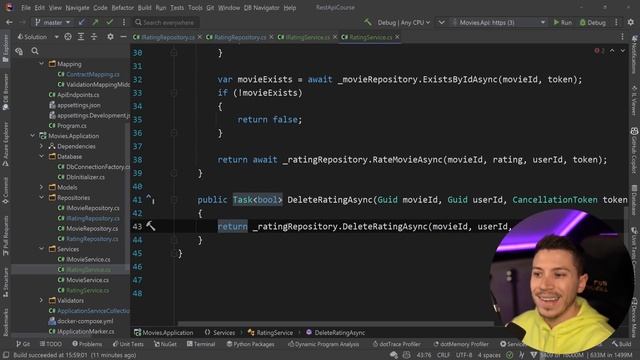Screen dimensions: 640x360
Task: Open Movies.Api https run configuration dropdown
Action: (498, 22)
